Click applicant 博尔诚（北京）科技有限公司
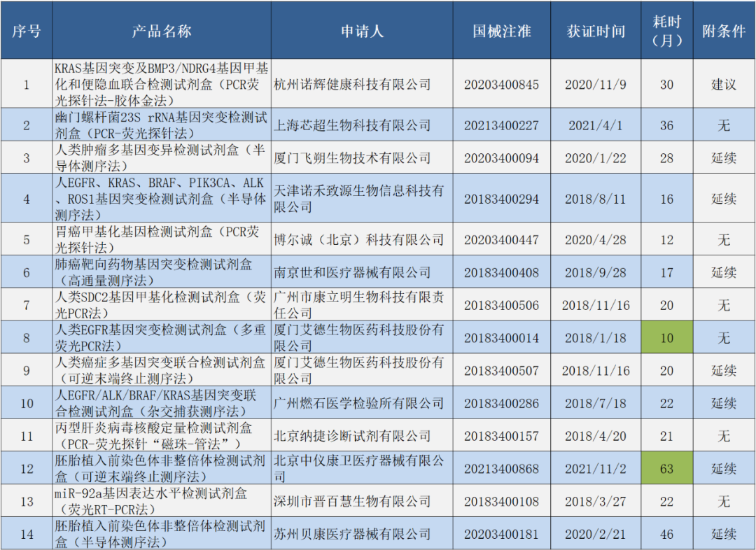This screenshot has width=756, height=550. [x=358, y=240]
